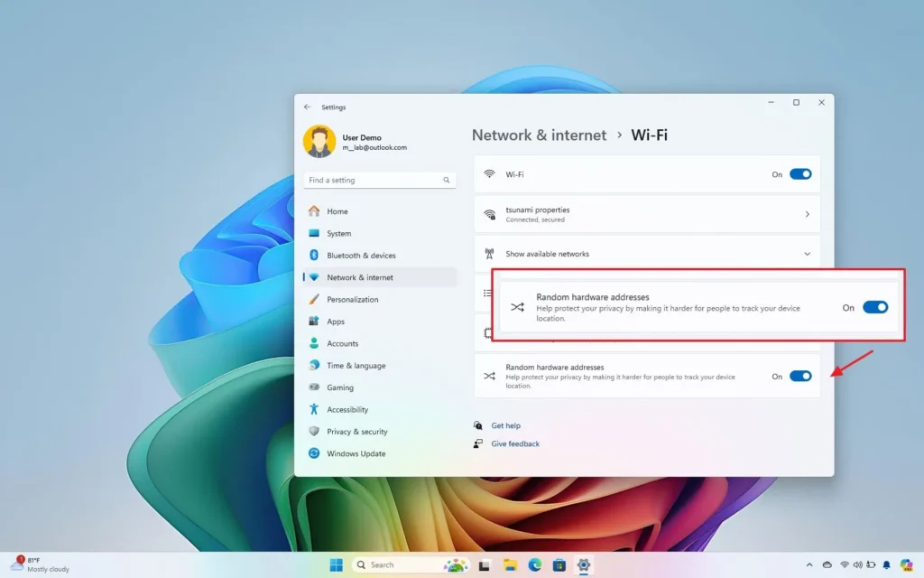Open Accessibility settings category
The image size is (924, 578).
(x=380, y=409)
